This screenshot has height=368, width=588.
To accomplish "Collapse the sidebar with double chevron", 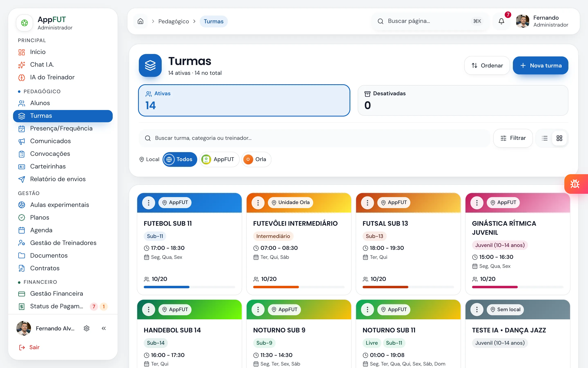I will 104,328.
